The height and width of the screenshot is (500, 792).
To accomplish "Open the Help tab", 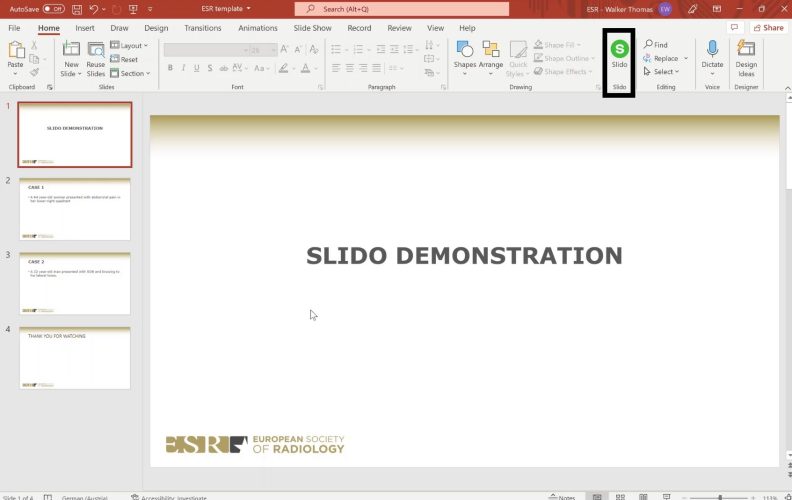I will 467,28.
